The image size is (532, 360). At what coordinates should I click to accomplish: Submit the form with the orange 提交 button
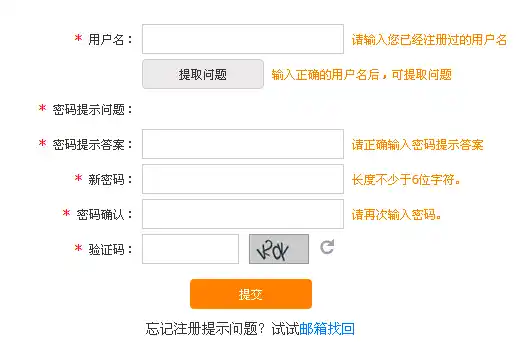[x=251, y=294]
